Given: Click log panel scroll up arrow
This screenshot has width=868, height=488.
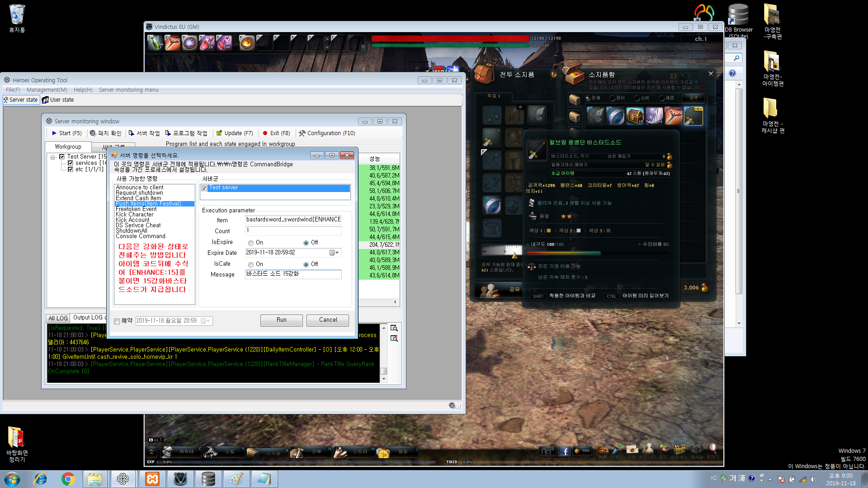Looking at the screenshot, I should click(x=384, y=328).
